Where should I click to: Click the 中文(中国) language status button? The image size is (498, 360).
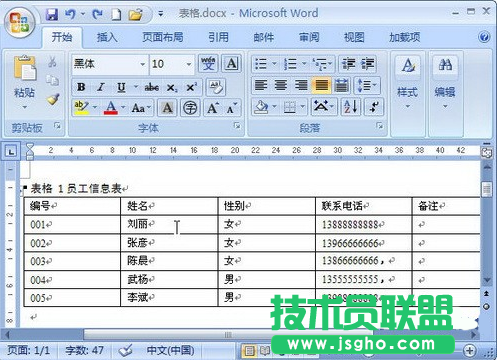tap(170, 350)
